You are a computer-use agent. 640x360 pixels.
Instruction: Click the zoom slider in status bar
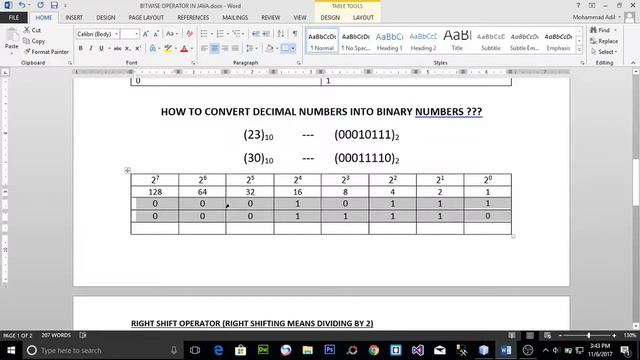point(588,336)
